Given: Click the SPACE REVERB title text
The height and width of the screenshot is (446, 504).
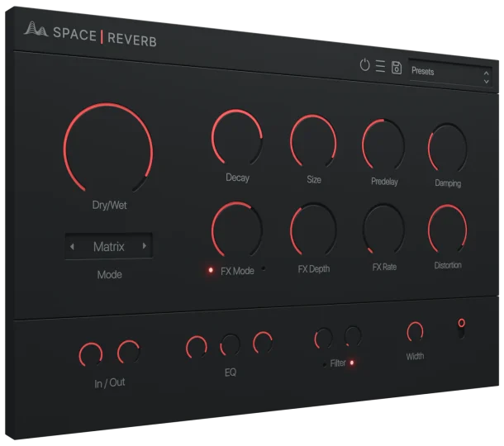Looking at the screenshot, I should [105, 37].
